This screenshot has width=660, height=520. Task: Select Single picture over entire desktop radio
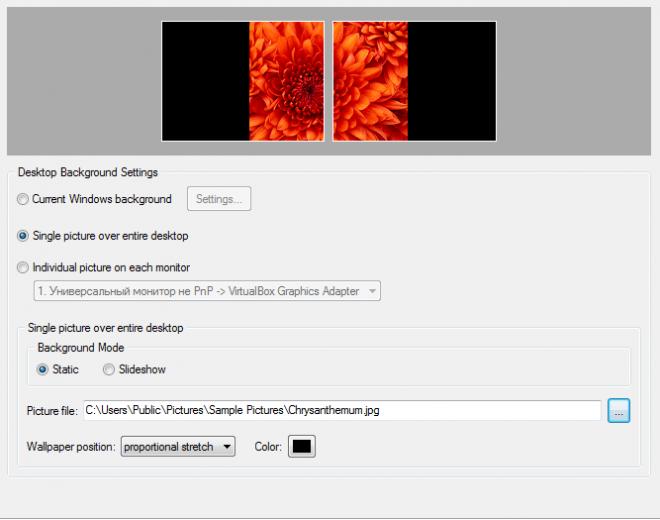click(x=24, y=236)
